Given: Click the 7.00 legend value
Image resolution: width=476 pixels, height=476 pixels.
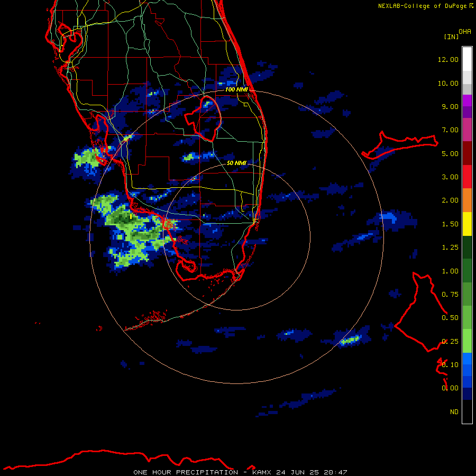Looking at the screenshot, I should tap(450, 130).
